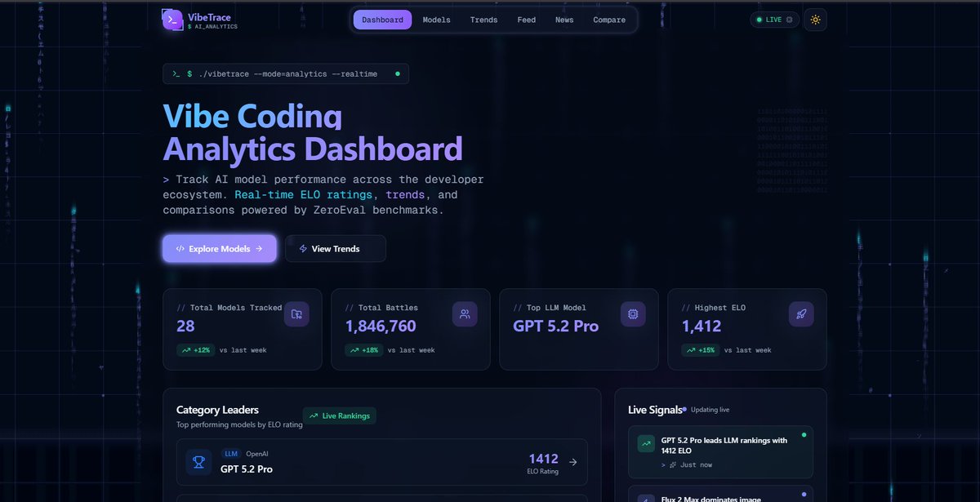The height and width of the screenshot is (502, 980).
Task: Click the +12% trend badge
Action: click(x=195, y=350)
